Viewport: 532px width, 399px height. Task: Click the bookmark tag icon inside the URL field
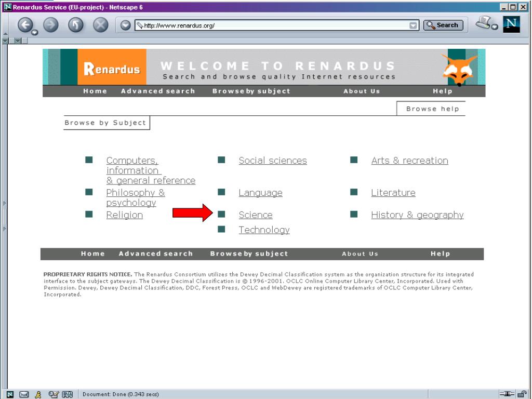click(x=139, y=25)
